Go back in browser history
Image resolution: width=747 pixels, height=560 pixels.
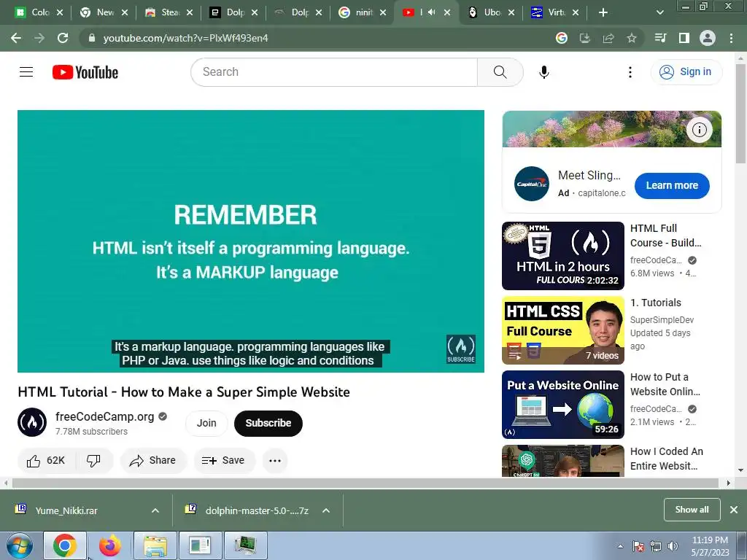(x=16, y=38)
